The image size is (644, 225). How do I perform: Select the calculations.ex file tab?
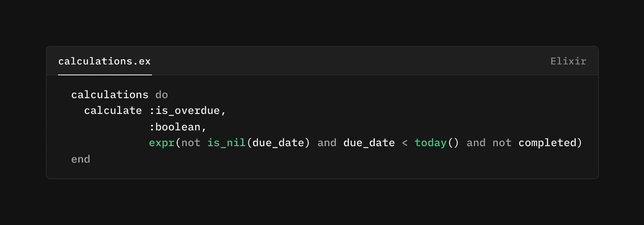click(104, 61)
